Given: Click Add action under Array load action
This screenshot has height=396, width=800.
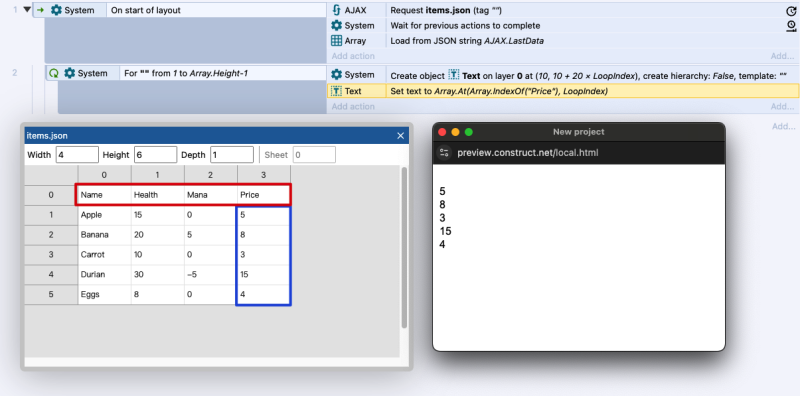Looking at the screenshot, I should (353, 56).
